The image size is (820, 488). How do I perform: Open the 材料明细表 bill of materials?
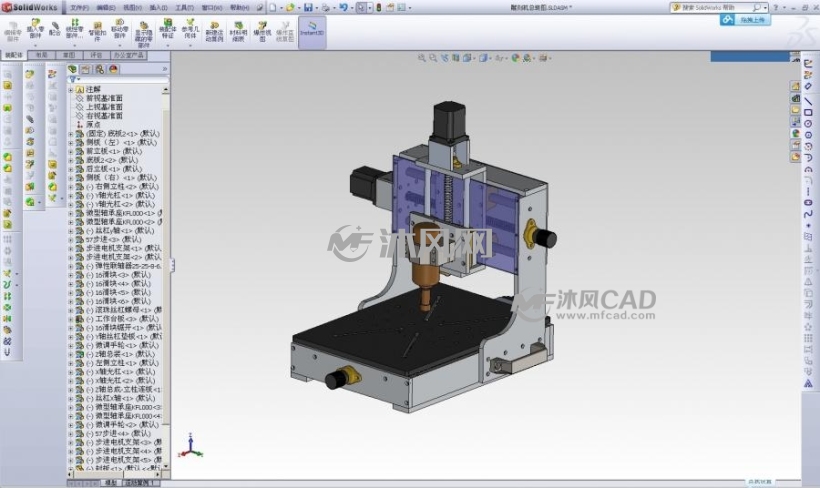pyautogui.click(x=238, y=31)
